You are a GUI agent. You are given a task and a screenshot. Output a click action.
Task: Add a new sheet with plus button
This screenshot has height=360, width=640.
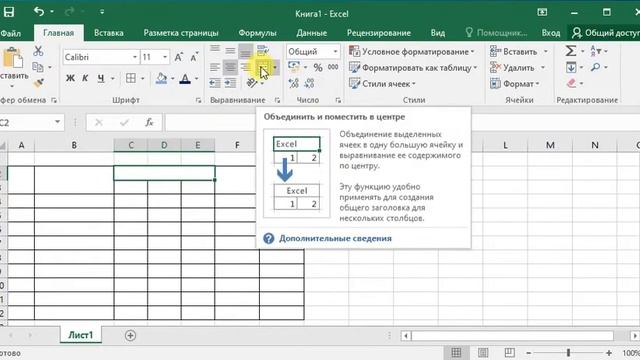[130, 336]
